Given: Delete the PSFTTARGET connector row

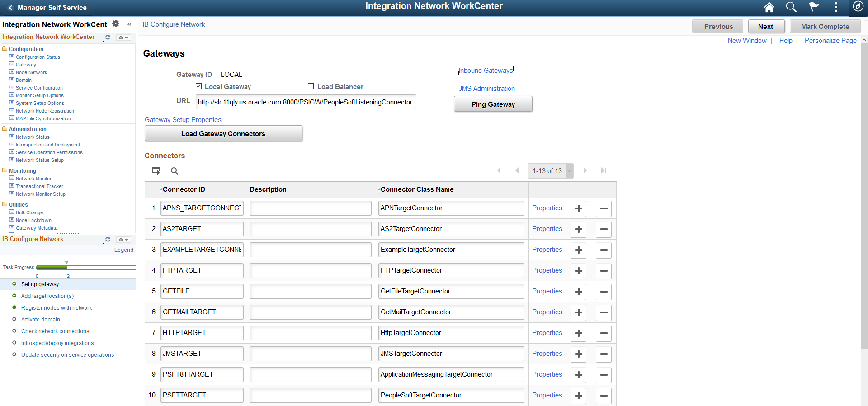Looking at the screenshot, I should pyautogui.click(x=604, y=396).
